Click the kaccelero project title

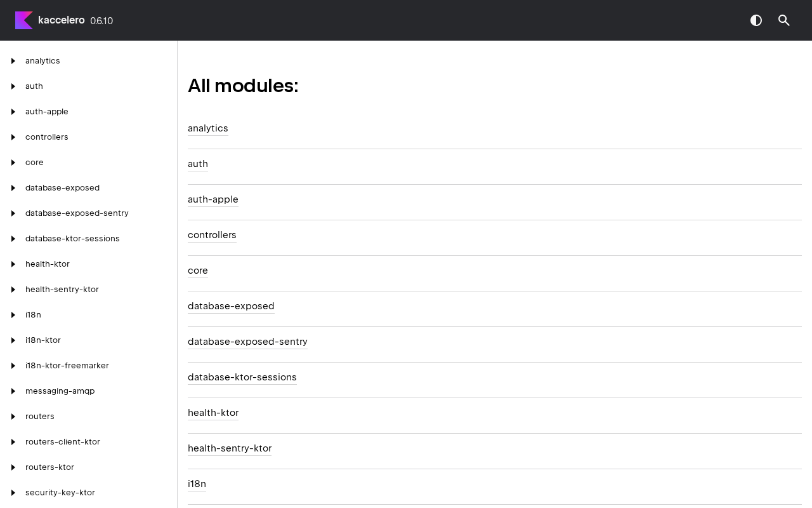[61, 20]
